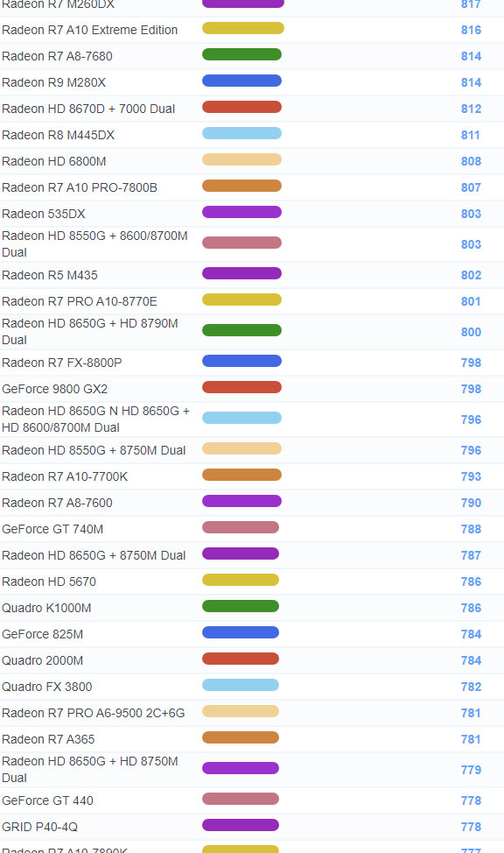504x853 pixels.
Task: Click score 790 for Radeon R7 A8-7600
Action: click(471, 503)
